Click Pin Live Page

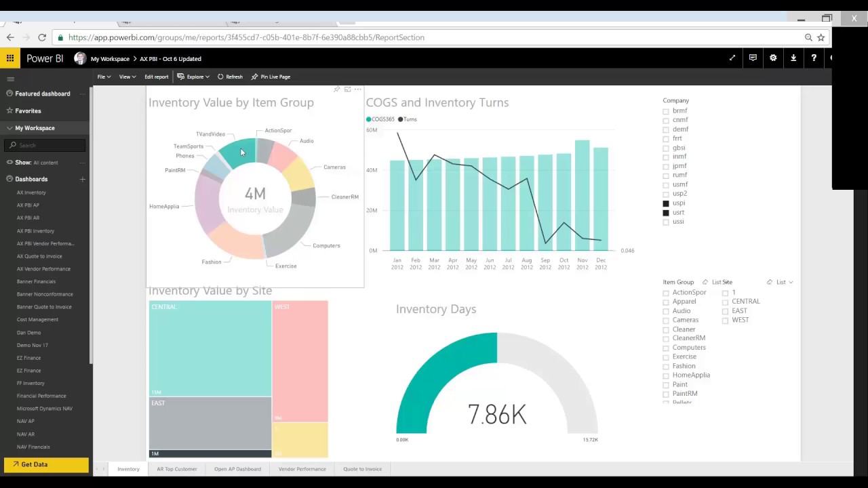tap(271, 77)
